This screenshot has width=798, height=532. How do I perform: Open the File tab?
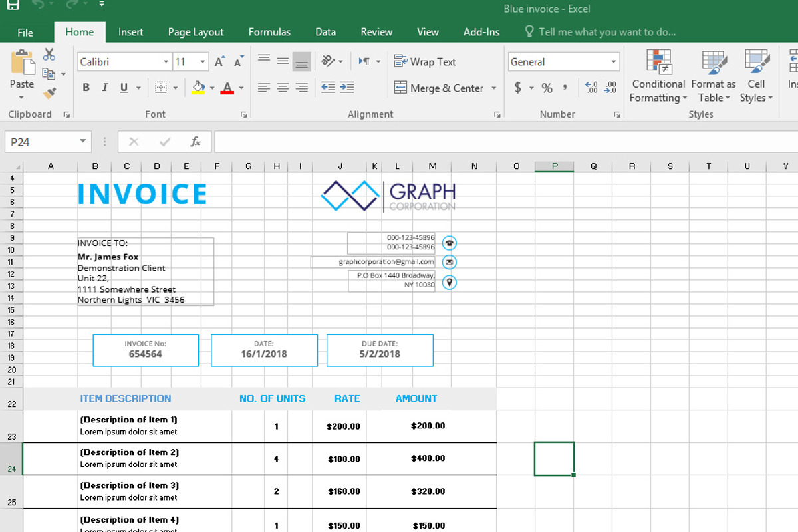(x=25, y=32)
